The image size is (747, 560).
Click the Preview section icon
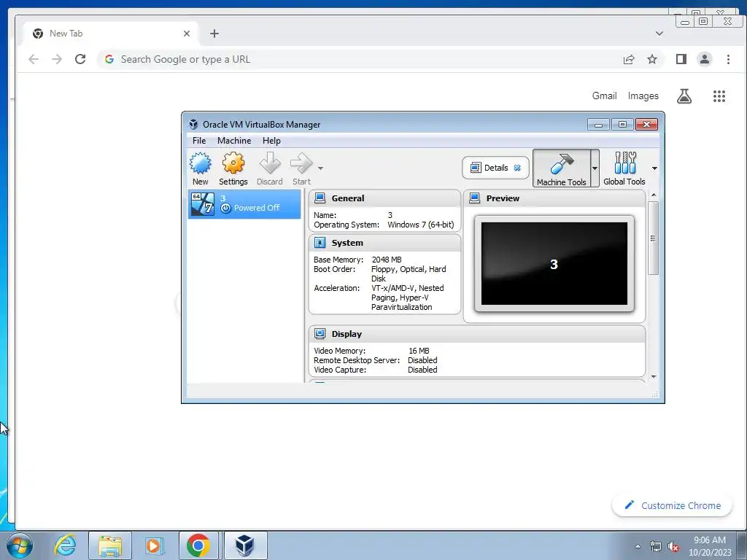point(474,198)
